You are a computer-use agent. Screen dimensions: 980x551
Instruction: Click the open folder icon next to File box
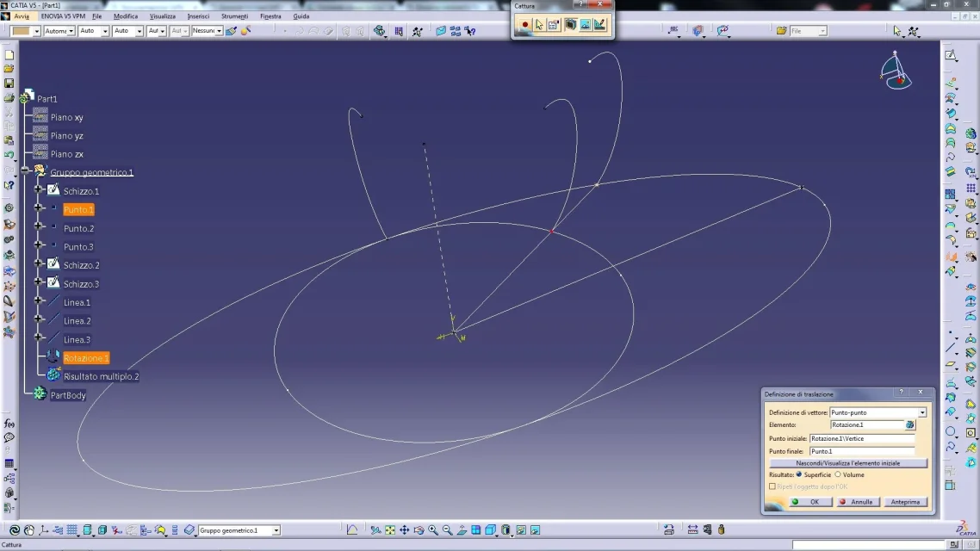[781, 31]
